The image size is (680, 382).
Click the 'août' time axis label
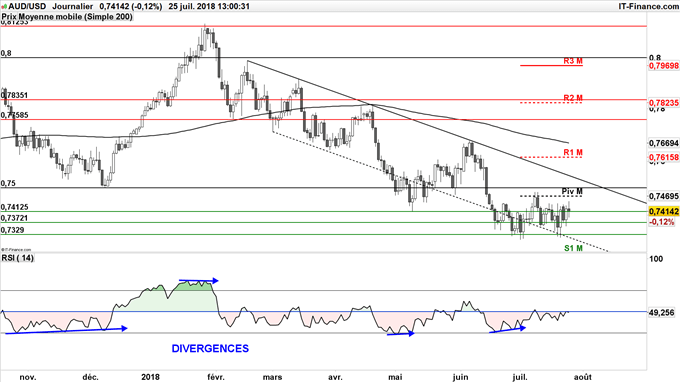582,377
